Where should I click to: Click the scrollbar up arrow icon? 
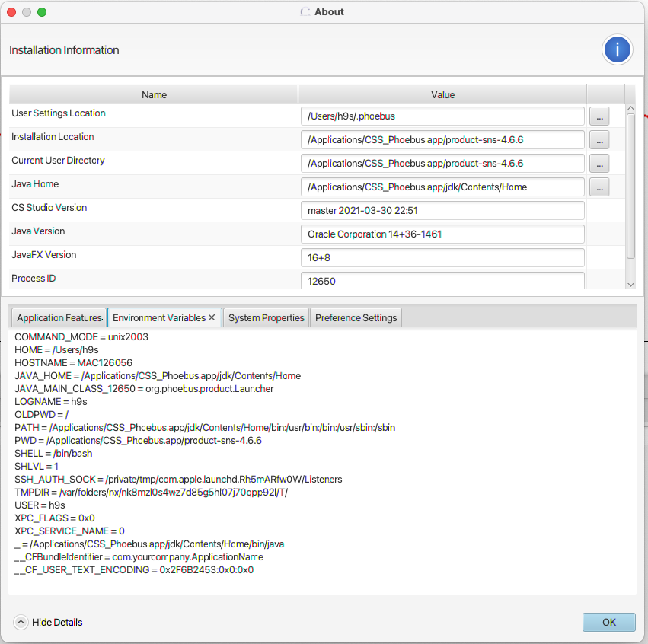pyautogui.click(x=630, y=107)
